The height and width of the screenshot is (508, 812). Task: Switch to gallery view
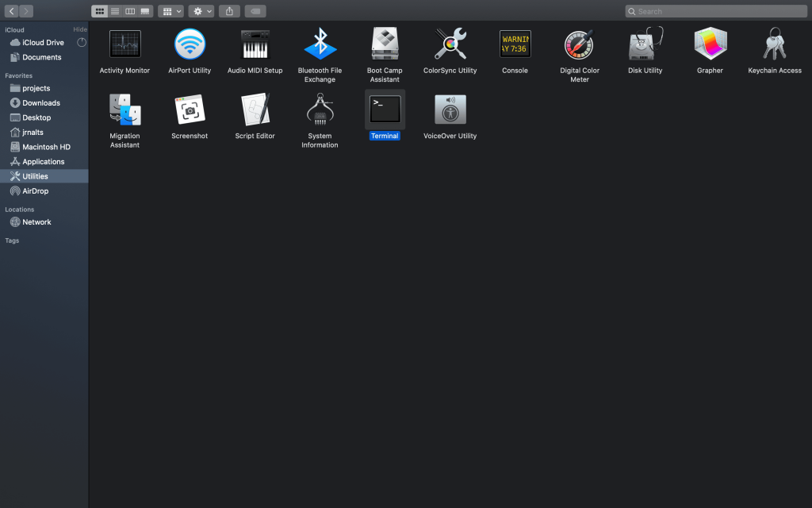145,11
